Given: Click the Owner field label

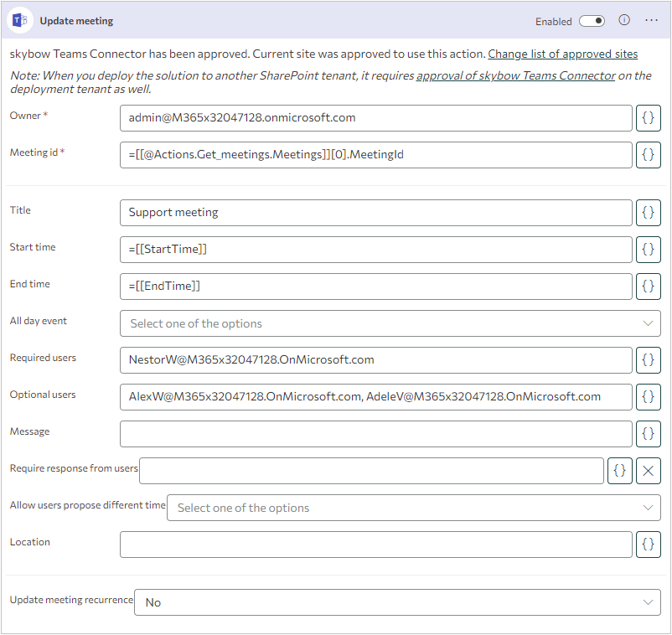Looking at the screenshot, I should click(28, 116).
